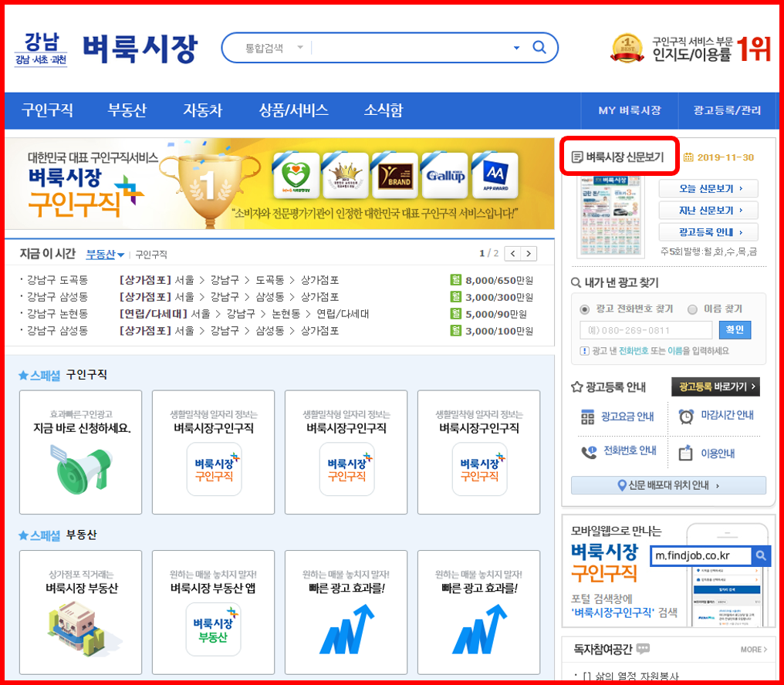Go to MY 벼룩시장
Image resolution: width=784 pixels, height=685 pixels.
pyautogui.click(x=630, y=110)
